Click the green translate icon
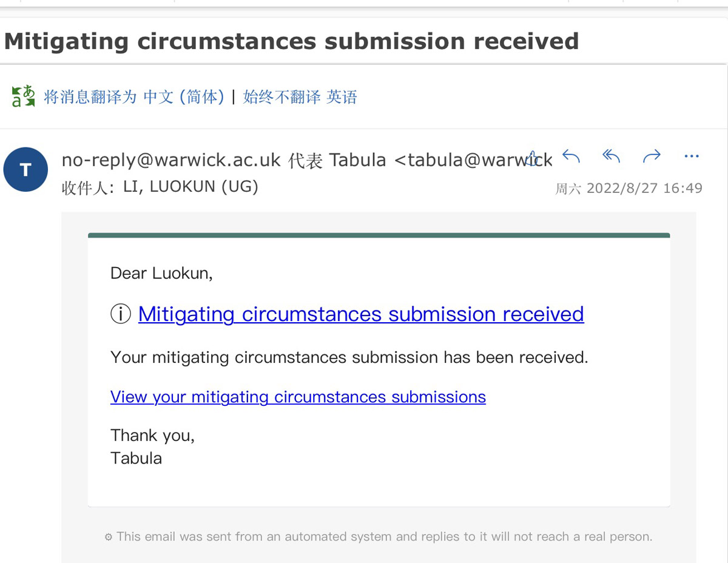The image size is (728, 563). click(24, 96)
